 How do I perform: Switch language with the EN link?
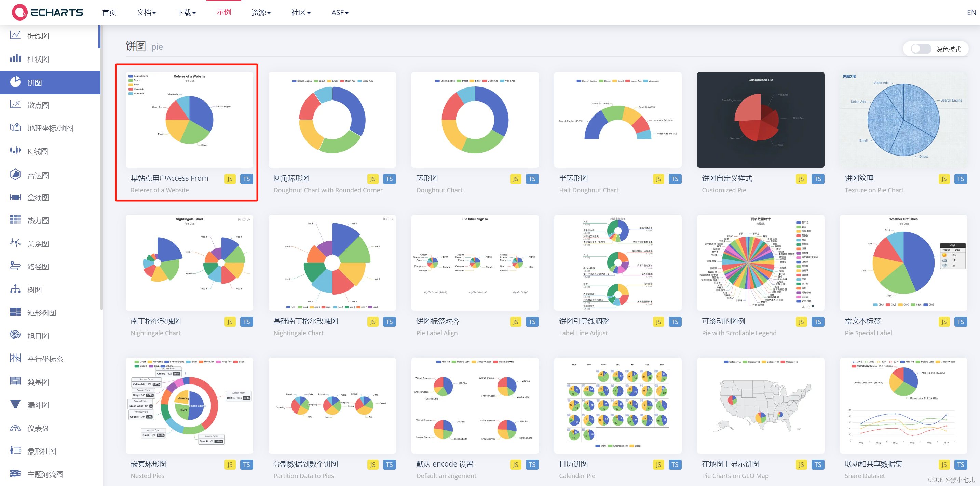tap(971, 13)
